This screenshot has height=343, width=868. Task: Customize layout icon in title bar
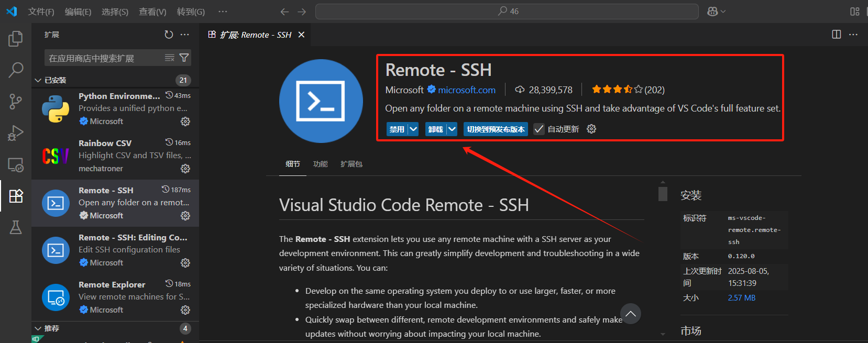(855, 12)
